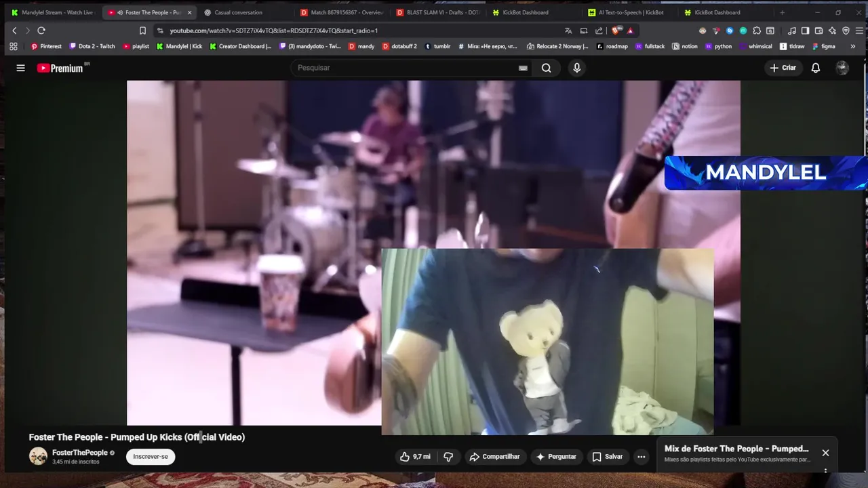
Task: Open roadmap bookmark
Action: click(612, 46)
